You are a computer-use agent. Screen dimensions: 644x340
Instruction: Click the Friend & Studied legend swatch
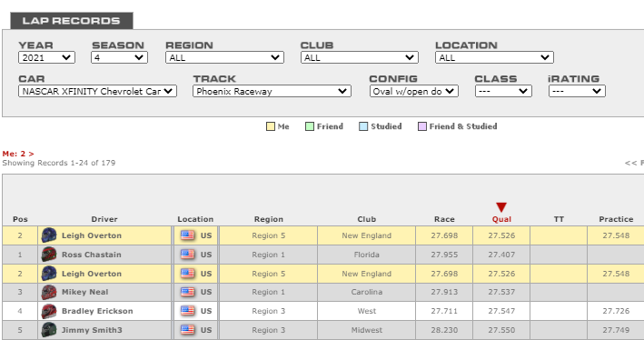(x=422, y=126)
